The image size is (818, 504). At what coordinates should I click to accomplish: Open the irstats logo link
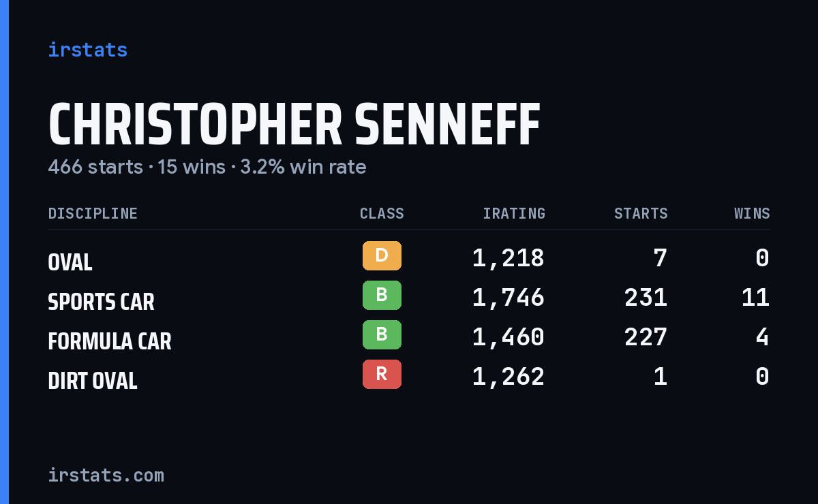pos(88,50)
